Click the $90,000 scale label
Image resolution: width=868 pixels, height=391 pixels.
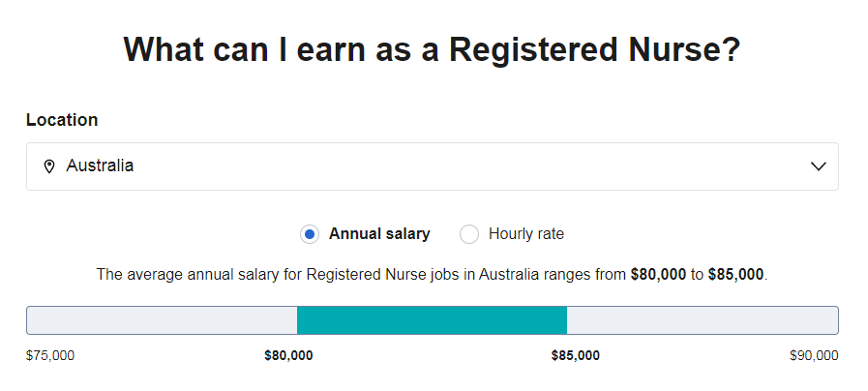click(814, 355)
